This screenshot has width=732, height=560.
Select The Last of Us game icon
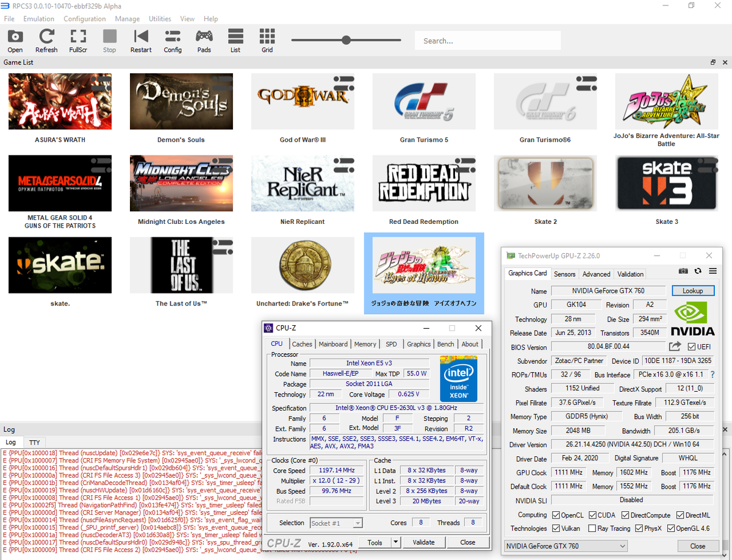pos(181,265)
